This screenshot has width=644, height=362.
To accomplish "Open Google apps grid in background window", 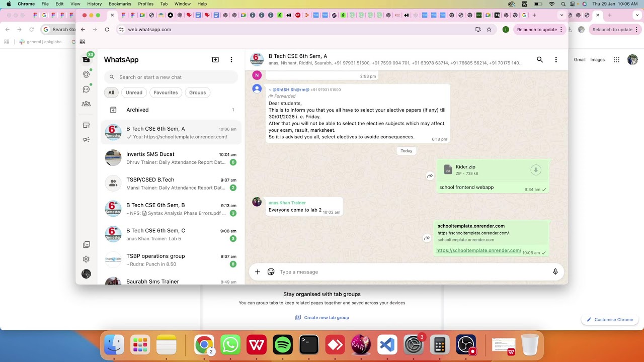I will click(x=616, y=60).
